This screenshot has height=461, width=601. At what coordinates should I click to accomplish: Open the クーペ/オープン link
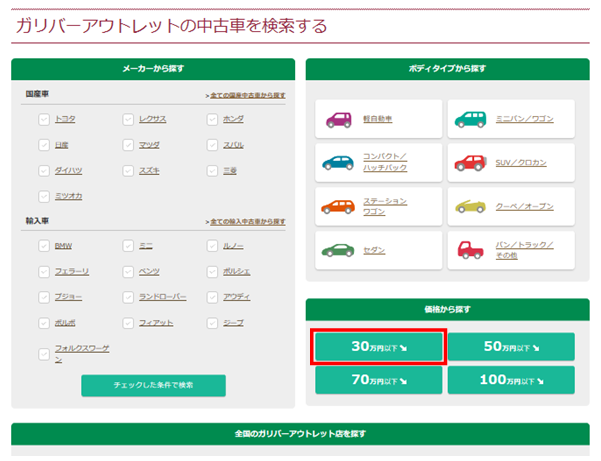[x=524, y=207]
